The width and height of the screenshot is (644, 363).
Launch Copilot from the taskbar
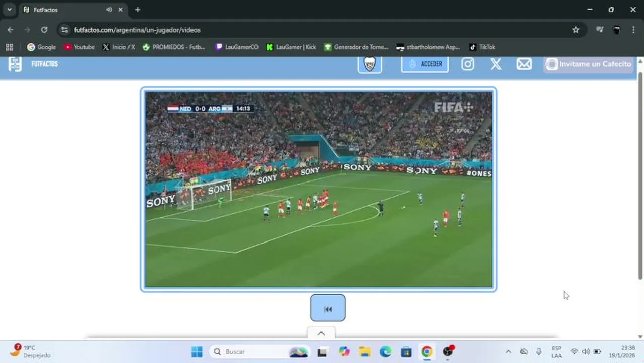click(344, 351)
